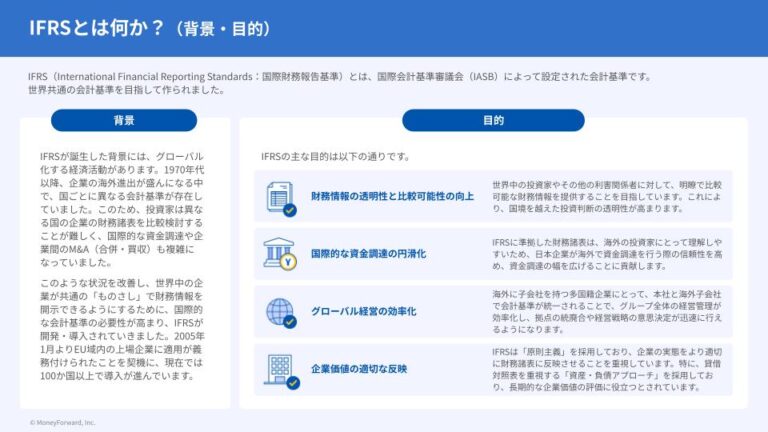768x432 pixels.
Task: Click heading 財務情報の透明性と比較可能性の向上
Action: [392, 196]
